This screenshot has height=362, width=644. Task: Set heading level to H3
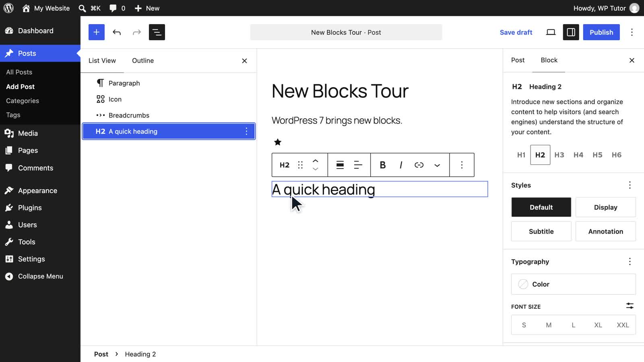[x=559, y=155]
